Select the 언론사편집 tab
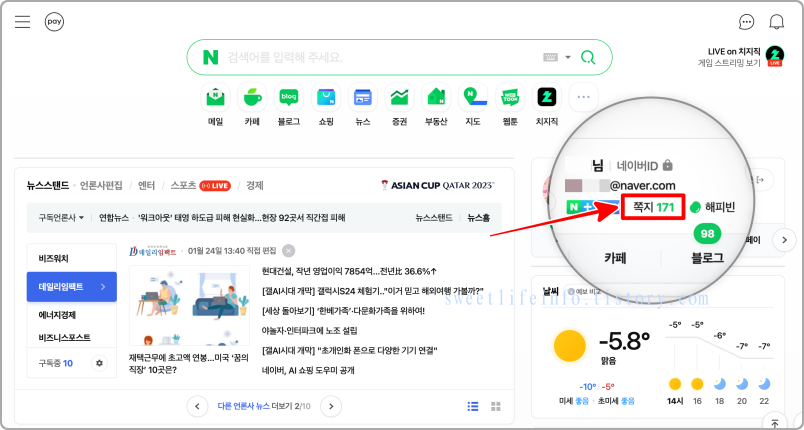This screenshot has height=430, width=804. 101,186
